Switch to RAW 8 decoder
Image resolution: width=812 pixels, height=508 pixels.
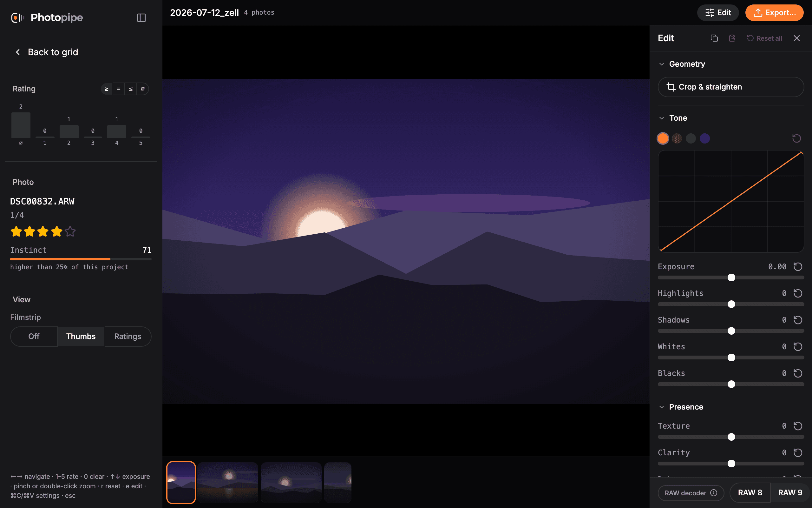point(750,492)
